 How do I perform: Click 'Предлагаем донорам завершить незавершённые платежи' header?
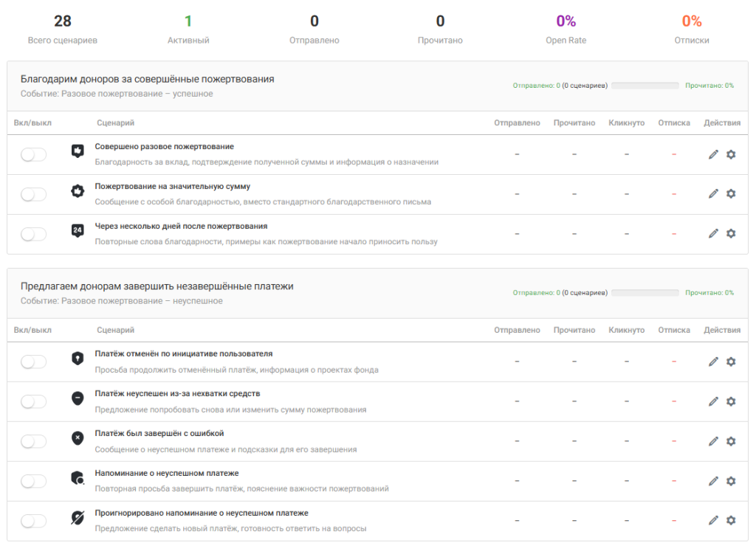point(157,286)
